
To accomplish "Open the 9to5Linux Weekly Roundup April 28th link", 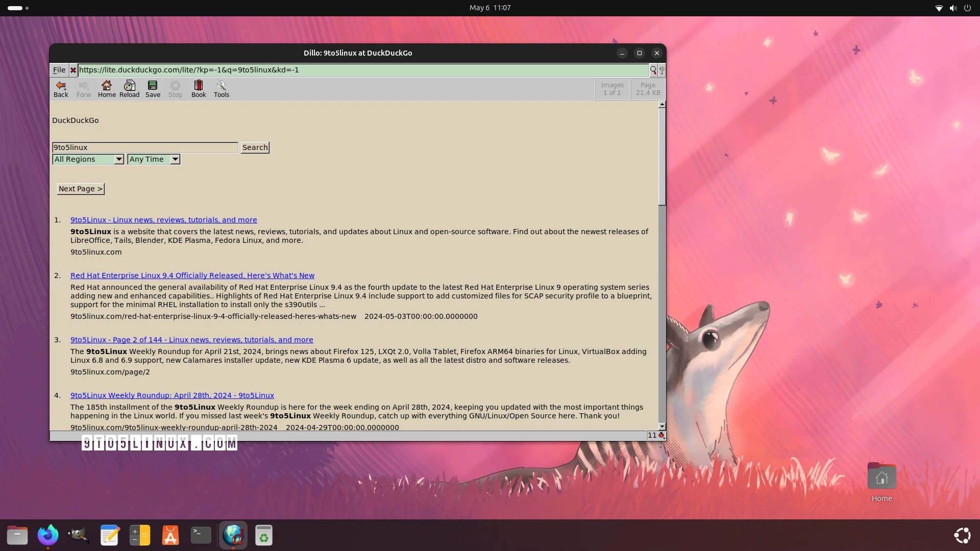I will (172, 395).
